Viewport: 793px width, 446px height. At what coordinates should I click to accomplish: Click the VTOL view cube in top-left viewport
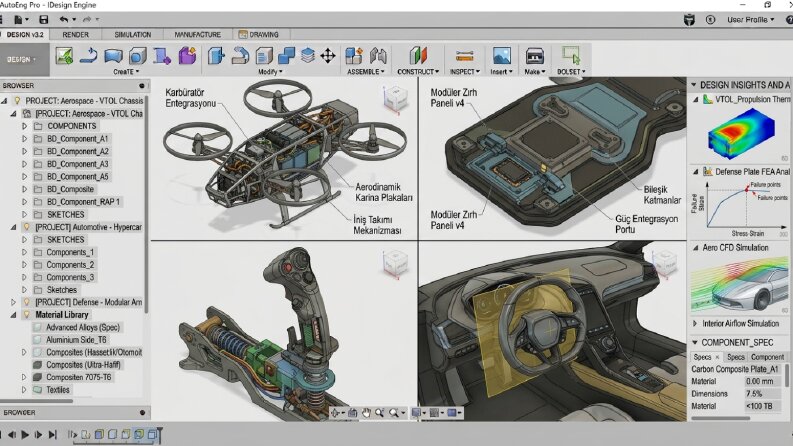point(395,99)
